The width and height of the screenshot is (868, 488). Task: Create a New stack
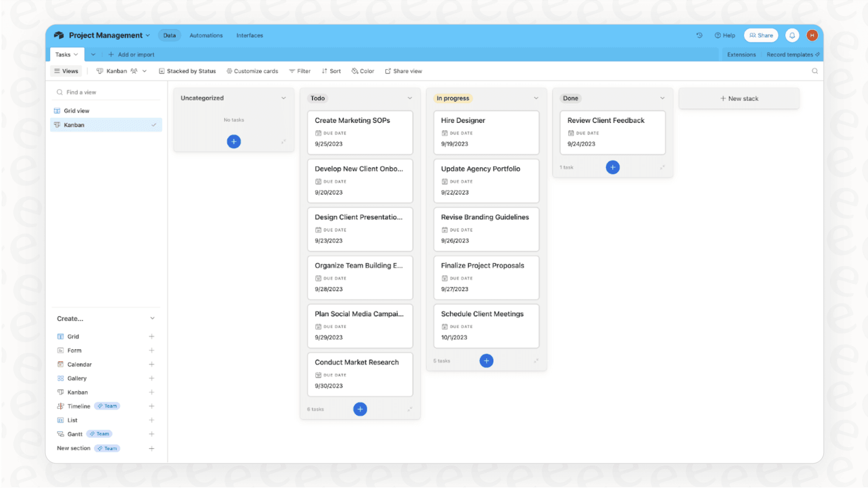click(739, 98)
